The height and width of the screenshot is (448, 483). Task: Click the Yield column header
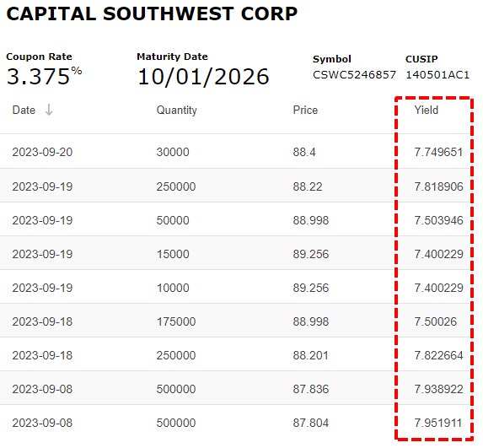426,110
